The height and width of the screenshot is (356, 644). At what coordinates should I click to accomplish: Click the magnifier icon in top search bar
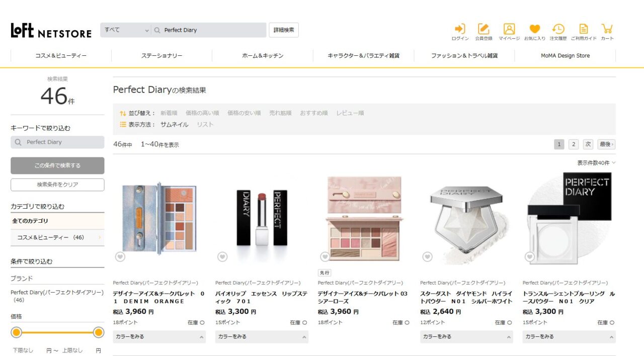click(x=157, y=30)
